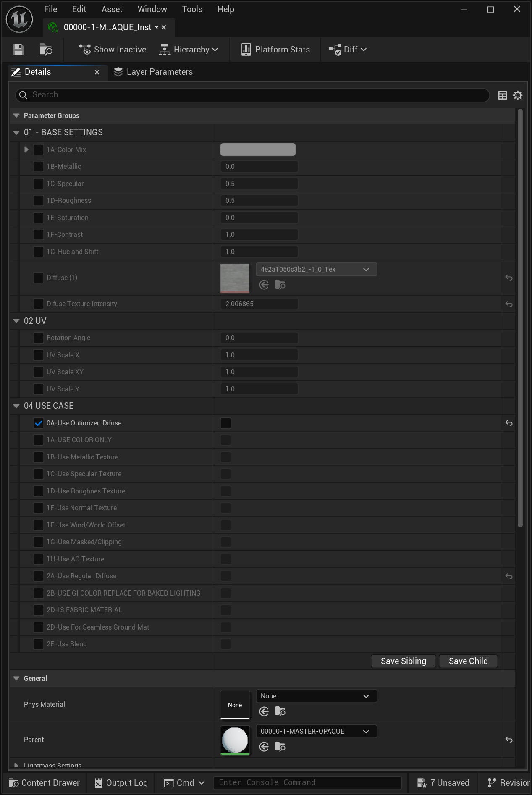Browse to Phys Material asset

pyautogui.click(x=280, y=711)
